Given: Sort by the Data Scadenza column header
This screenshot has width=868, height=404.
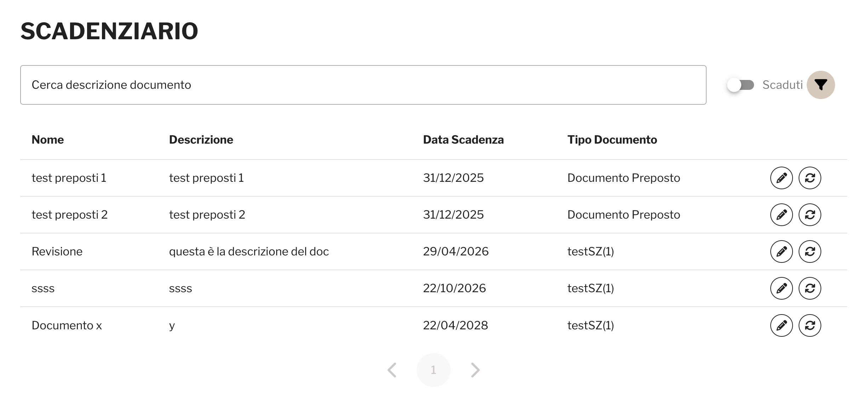Looking at the screenshot, I should 463,140.
